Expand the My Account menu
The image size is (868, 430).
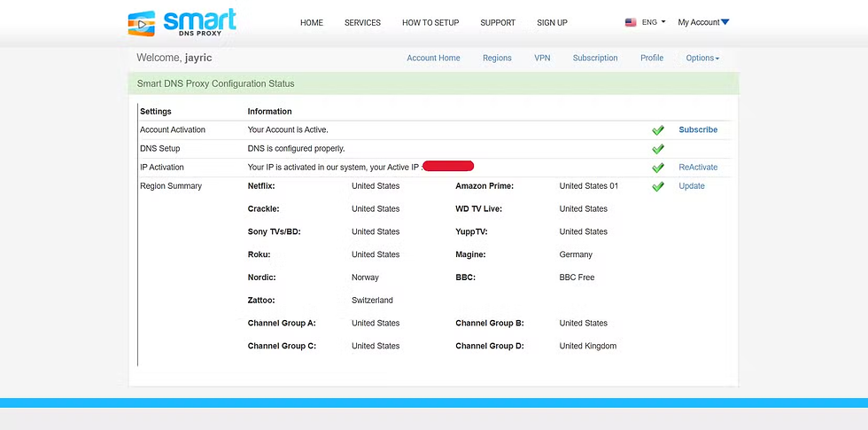pyautogui.click(x=703, y=23)
